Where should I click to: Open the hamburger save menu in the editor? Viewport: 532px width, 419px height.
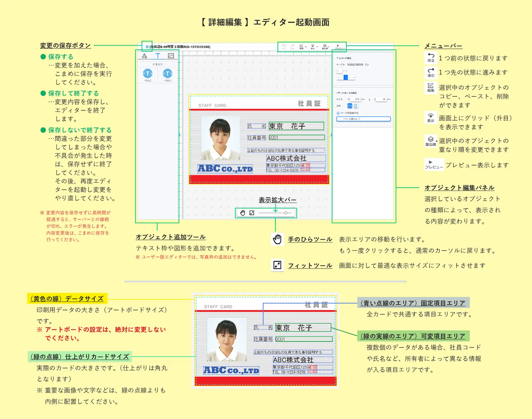pyautogui.click(x=147, y=47)
